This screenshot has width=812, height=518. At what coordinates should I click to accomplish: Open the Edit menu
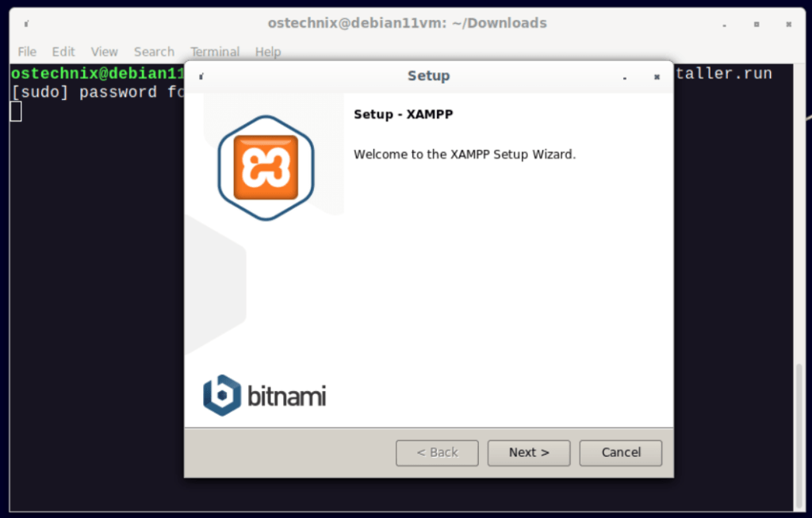click(63, 52)
